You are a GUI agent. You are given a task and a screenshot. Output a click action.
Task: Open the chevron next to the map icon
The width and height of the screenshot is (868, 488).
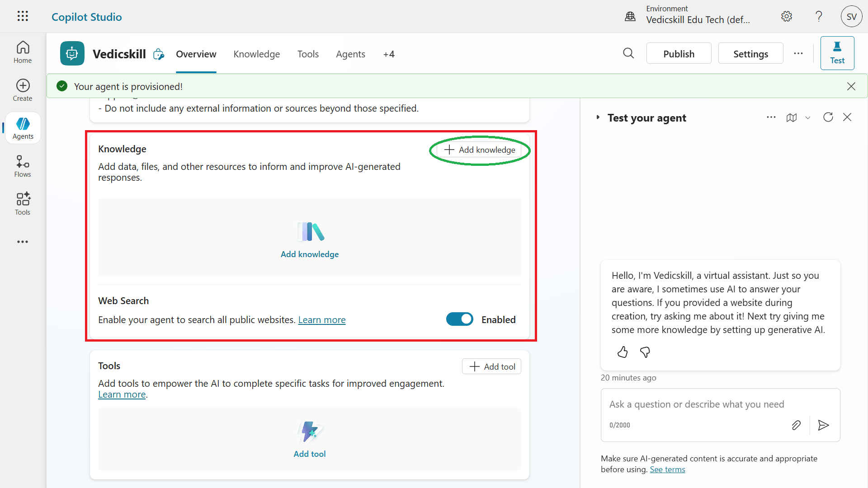[x=808, y=118]
